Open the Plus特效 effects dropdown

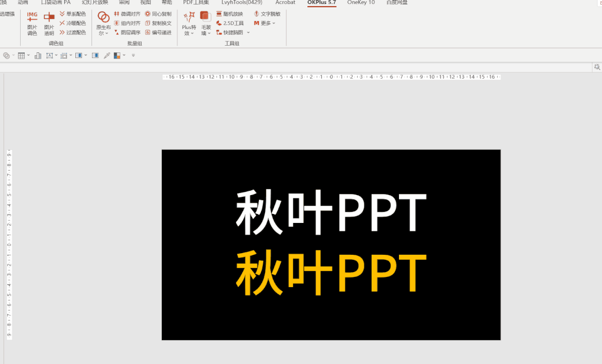pyautogui.click(x=189, y=23)
